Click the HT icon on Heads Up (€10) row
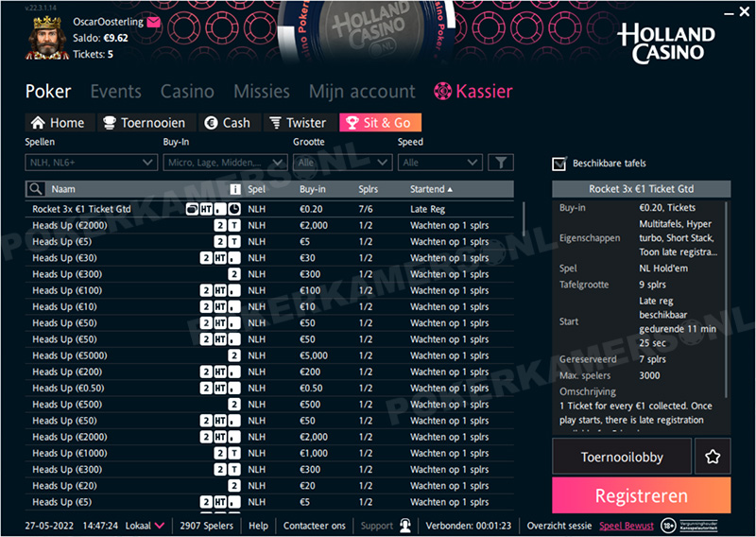 coord(220,307)
